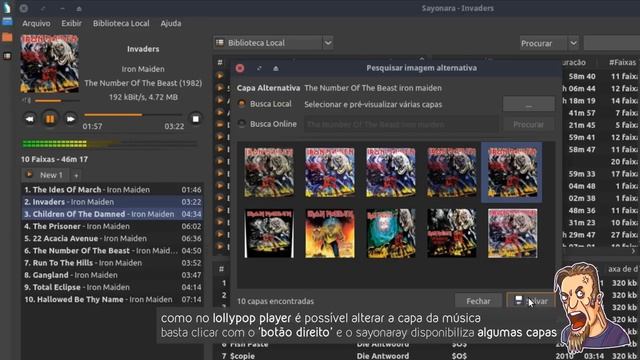Click the blue dock icon at top left
Viewport: 640px width, 360px height.
click(7, 22)
